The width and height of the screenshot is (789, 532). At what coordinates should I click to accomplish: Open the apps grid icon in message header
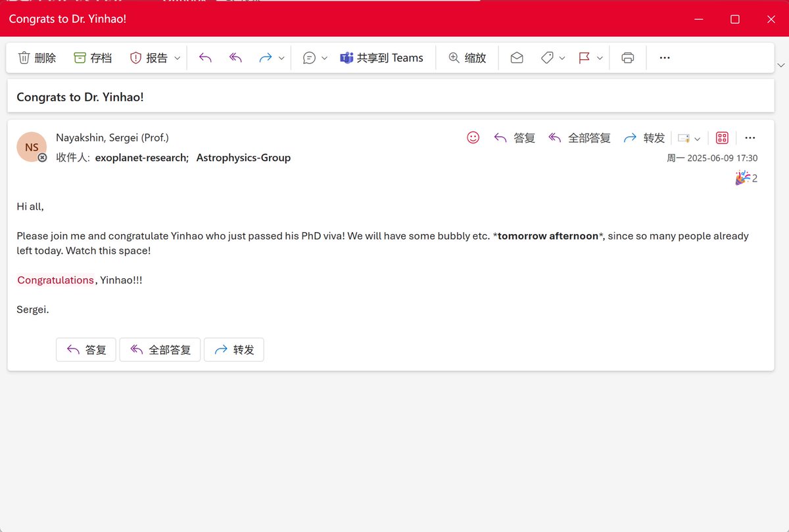[722, 137]
